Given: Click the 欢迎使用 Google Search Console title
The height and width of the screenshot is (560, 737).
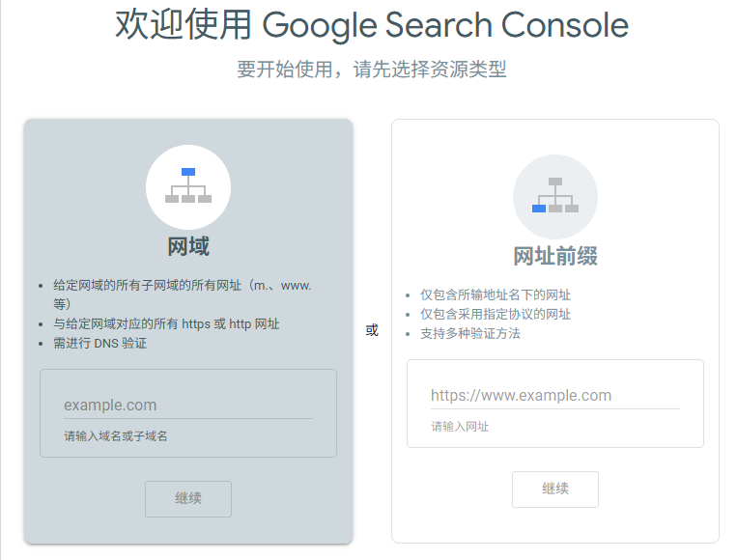Looking at the screenshot, I should [372, 25].
